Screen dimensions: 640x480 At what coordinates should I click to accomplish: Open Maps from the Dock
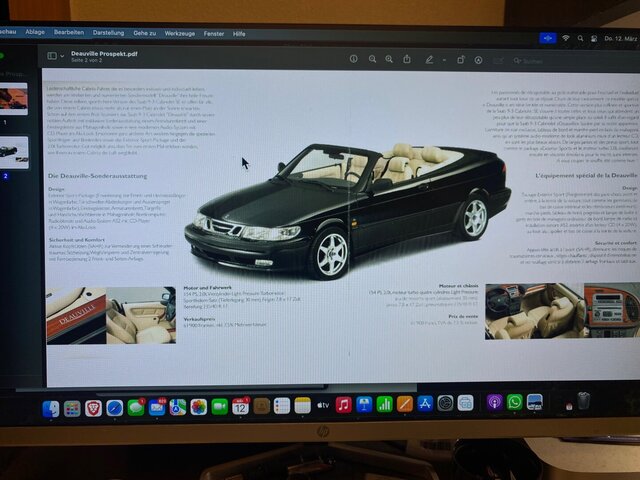pos(178,407)
